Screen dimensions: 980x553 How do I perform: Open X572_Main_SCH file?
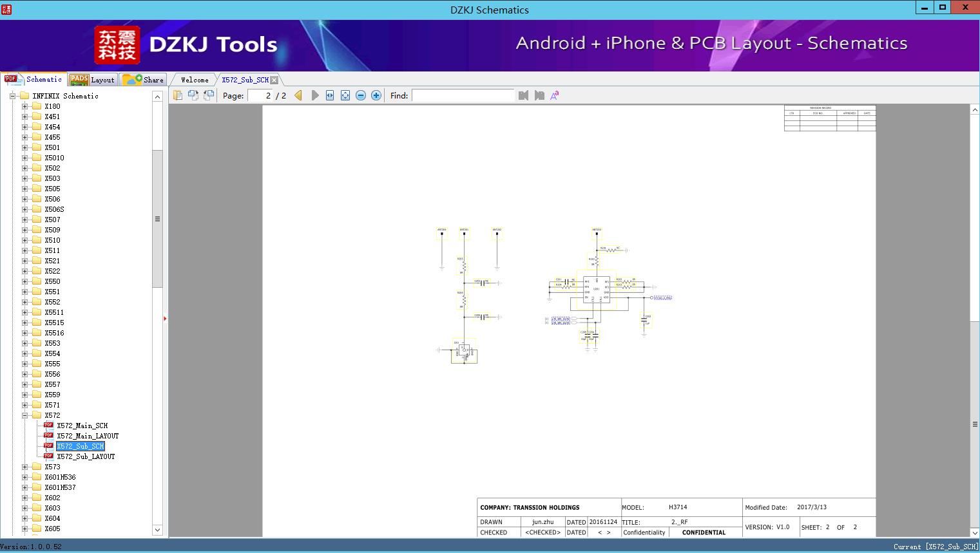(82, 426)
